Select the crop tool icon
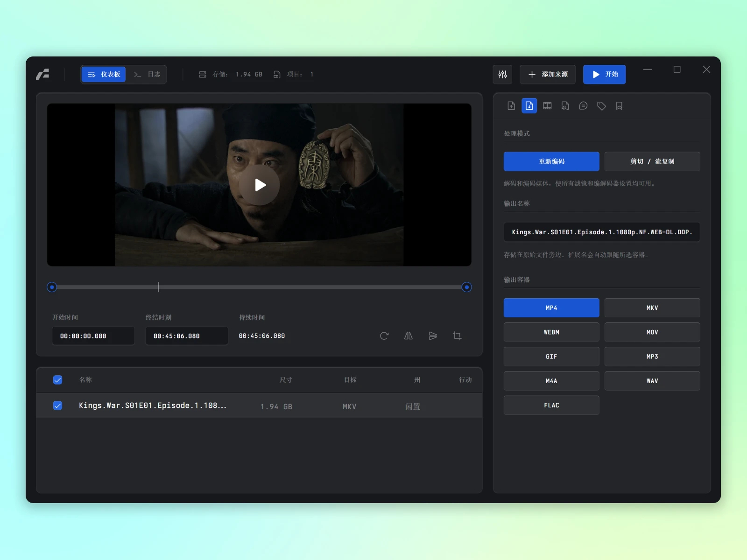 point(457,336)
